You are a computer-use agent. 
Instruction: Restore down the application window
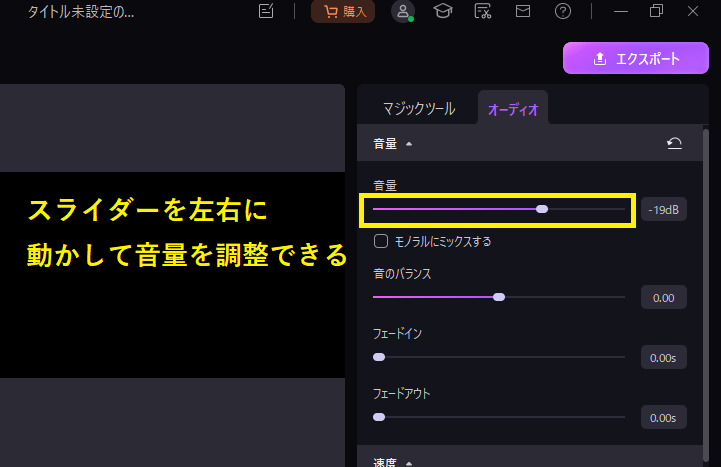click(656, 11)
